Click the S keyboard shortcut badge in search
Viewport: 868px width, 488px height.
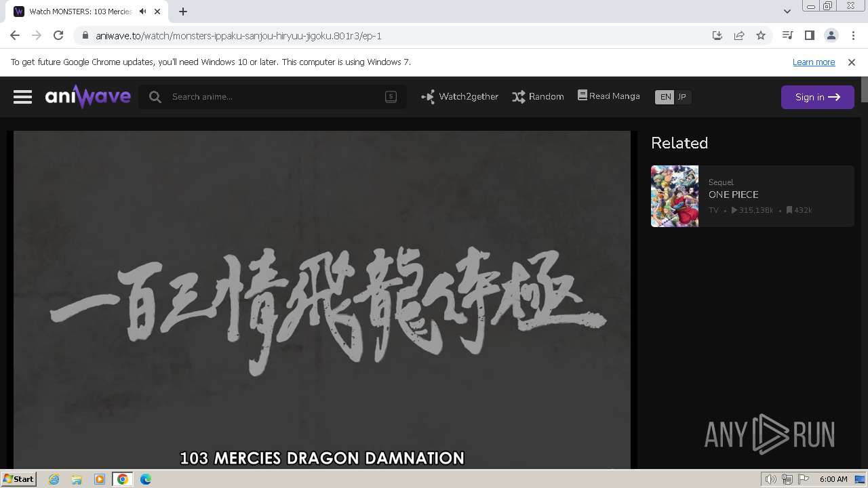click(391, 96)
